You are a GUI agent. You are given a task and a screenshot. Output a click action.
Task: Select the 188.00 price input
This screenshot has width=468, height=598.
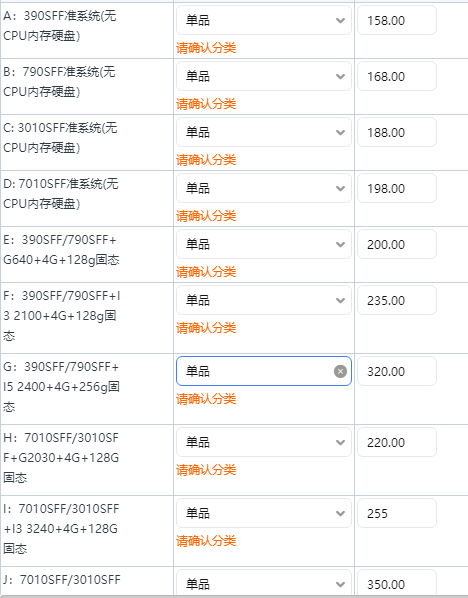[x=397, y=132]
